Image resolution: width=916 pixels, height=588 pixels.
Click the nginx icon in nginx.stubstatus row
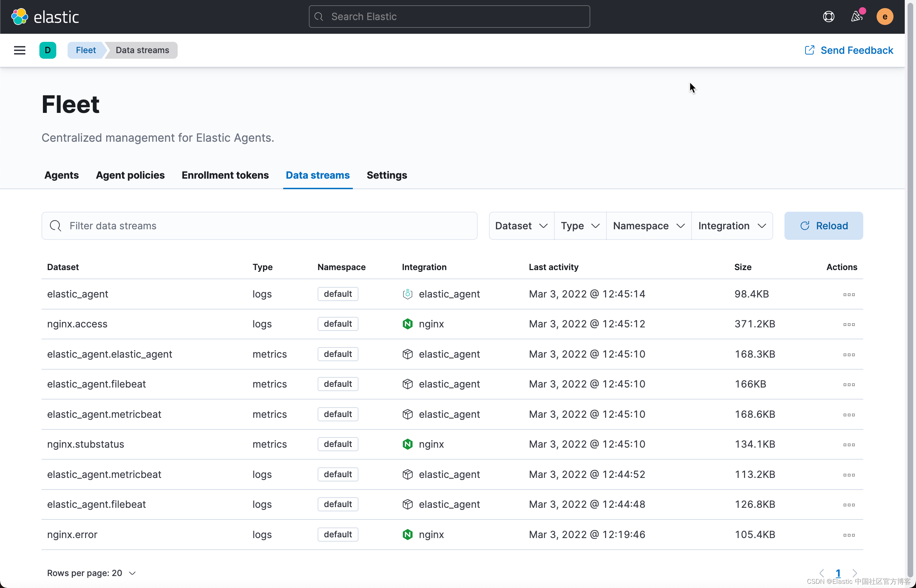coord(407,444)
